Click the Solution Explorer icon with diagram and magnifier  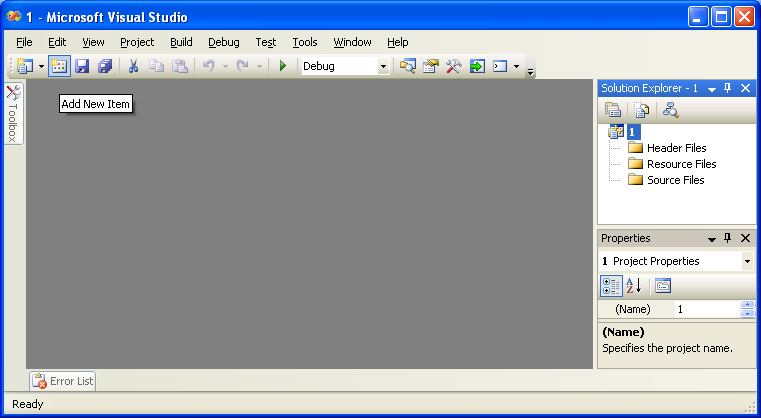tap(671, 110)
